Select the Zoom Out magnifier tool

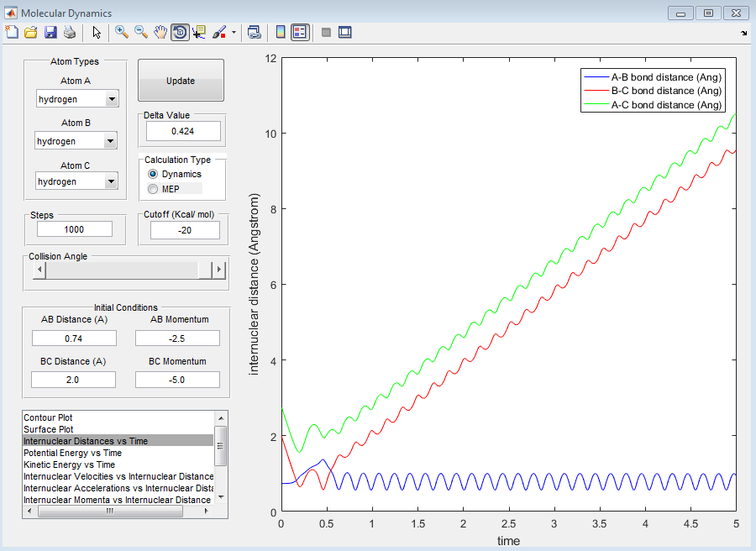click(x=141, y=33)
